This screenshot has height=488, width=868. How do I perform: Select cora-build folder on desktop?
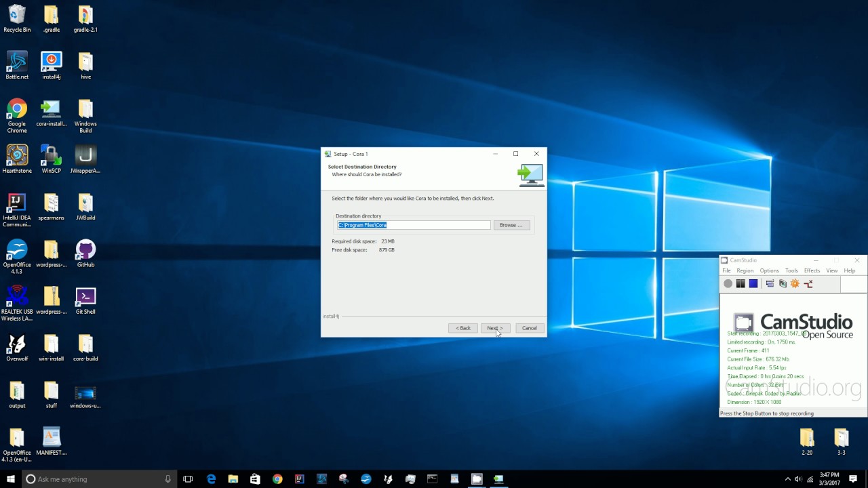tap(85, 348)
